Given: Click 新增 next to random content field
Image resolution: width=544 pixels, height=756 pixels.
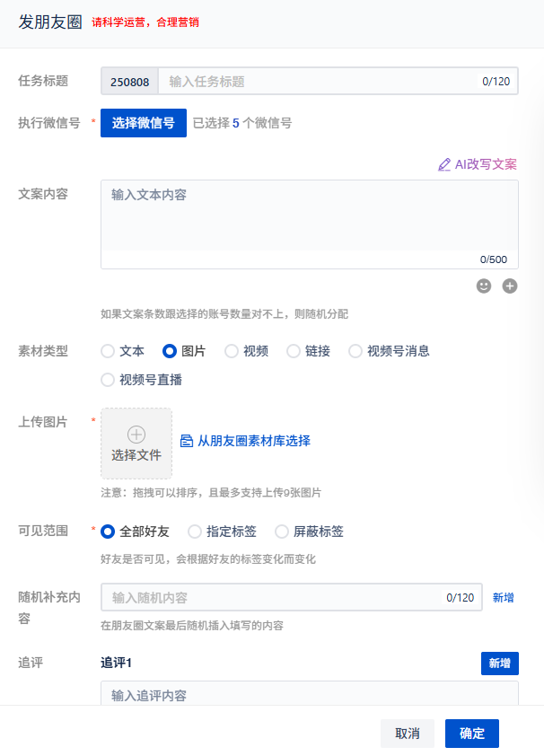Looking at the screenshot, I should 504,598.
